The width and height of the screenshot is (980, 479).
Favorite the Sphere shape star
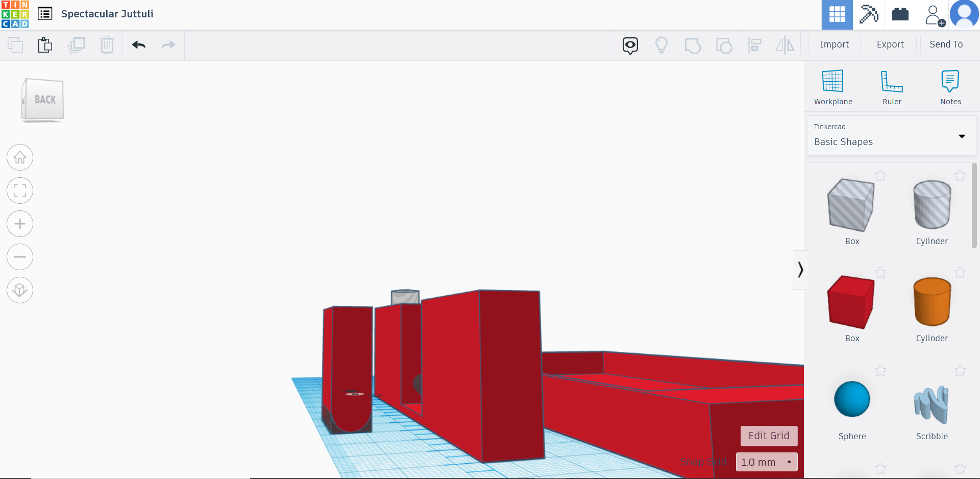(880, 371)
